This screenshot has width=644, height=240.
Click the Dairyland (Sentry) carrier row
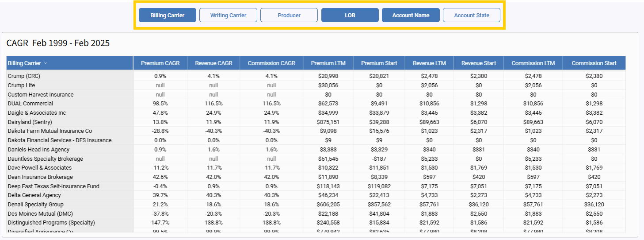pyautogui.click(x=30, y=122)
